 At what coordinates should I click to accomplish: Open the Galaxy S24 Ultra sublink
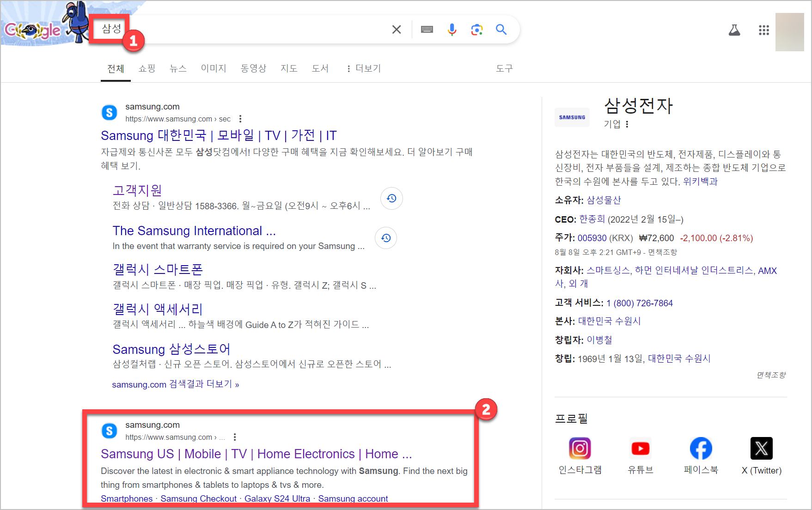277,498
